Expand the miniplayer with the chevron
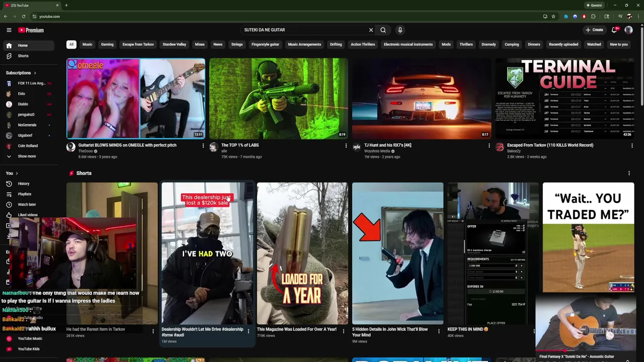This screenshot has width=644, height=362. coord(627,359)
